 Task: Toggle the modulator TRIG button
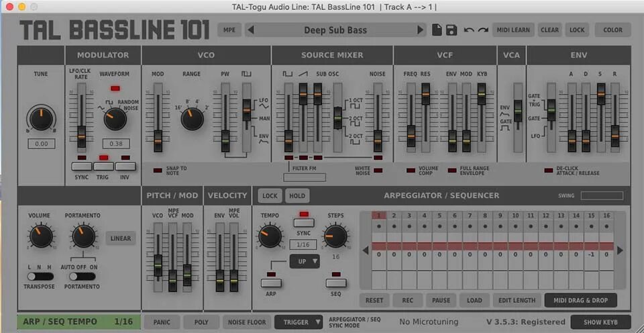tap(103, 166)
